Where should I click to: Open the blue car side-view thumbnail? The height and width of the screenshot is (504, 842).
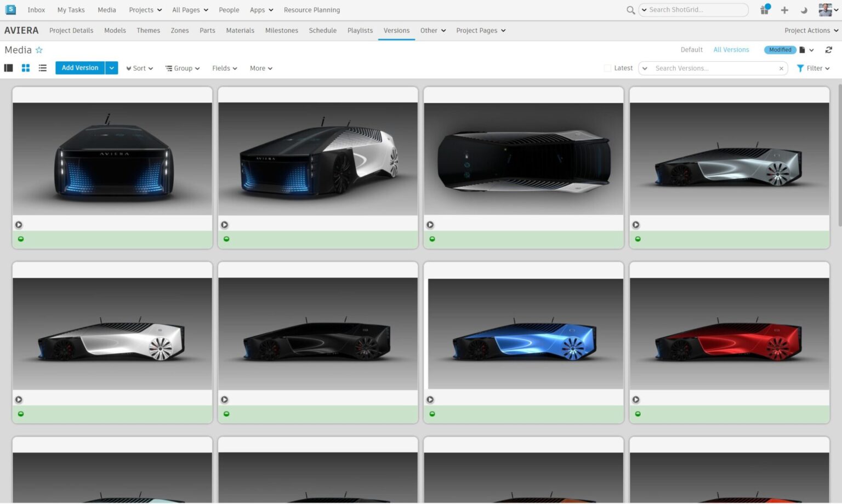(x=524, y=334)
